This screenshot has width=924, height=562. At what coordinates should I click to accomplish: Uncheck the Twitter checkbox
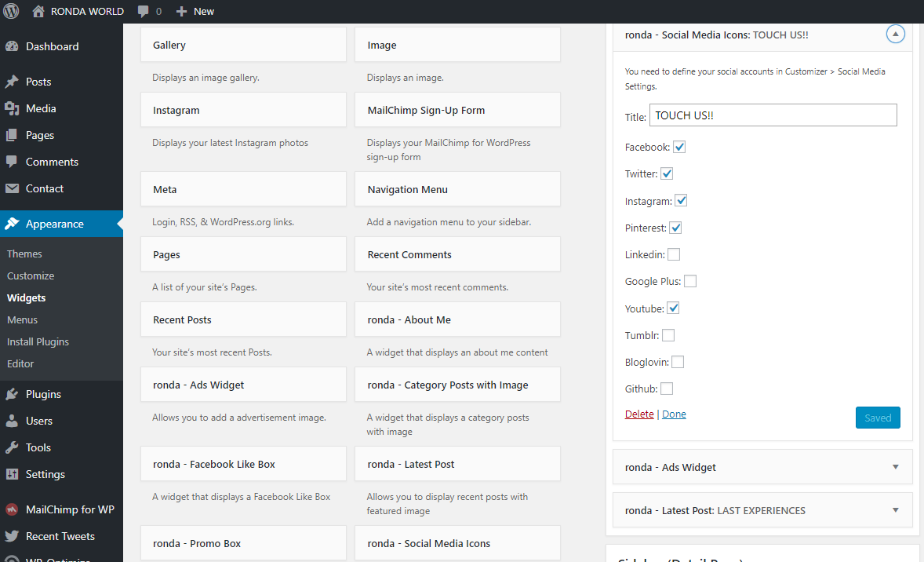tap(667, 173)
